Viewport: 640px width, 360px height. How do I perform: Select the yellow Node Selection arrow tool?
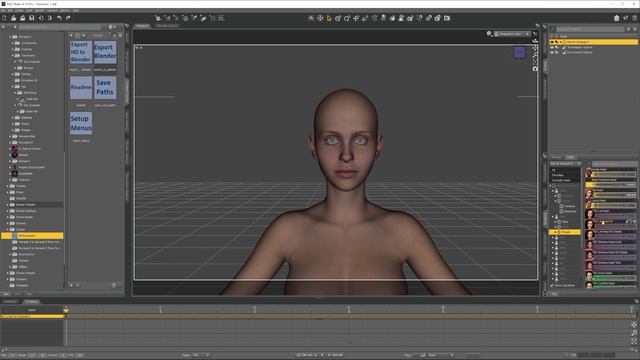pyautogui.click(x=329, y=18)
